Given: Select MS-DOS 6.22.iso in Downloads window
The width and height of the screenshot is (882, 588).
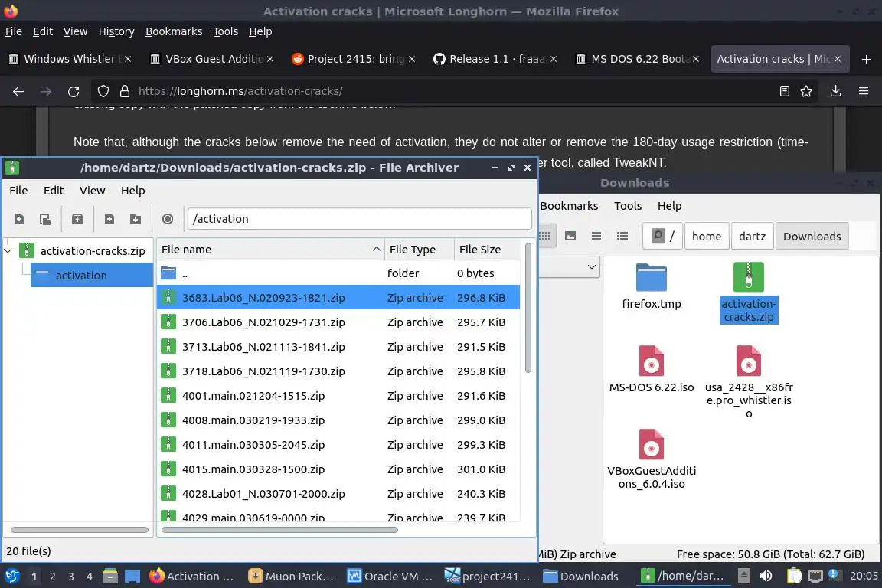Looking at the screenshot, I should [x=652, y=368].
